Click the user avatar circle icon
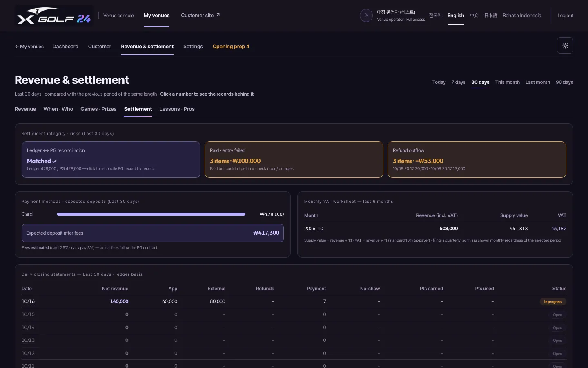 366,16
